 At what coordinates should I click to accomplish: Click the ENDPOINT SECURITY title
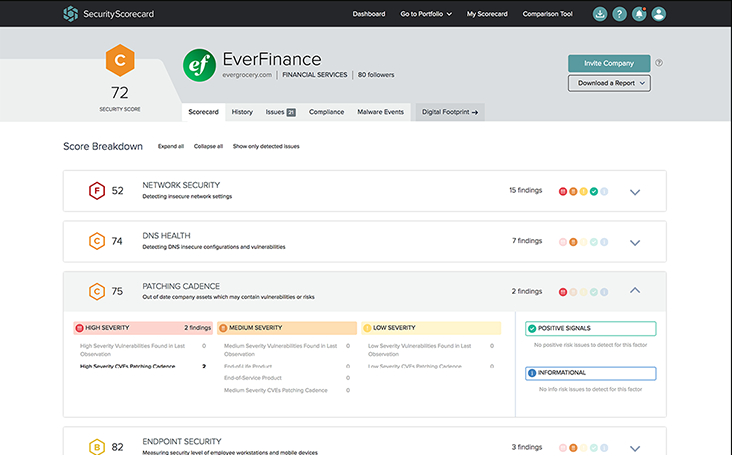pos(182,441)
